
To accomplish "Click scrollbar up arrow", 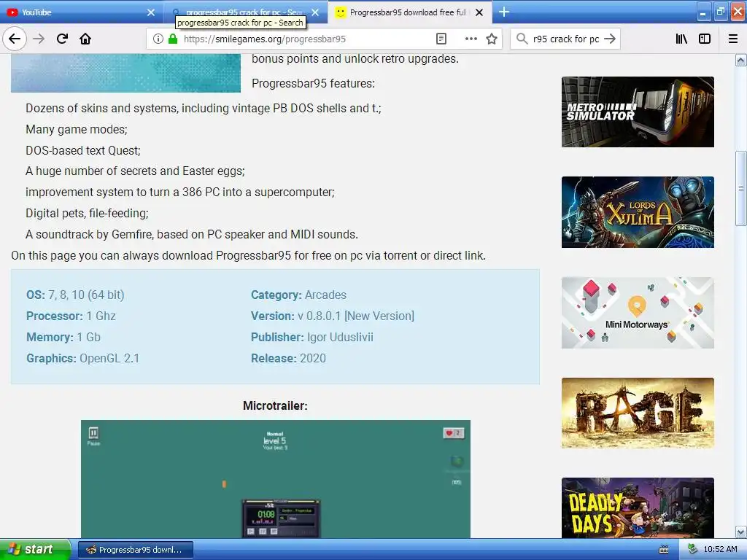I will point(740,60).
